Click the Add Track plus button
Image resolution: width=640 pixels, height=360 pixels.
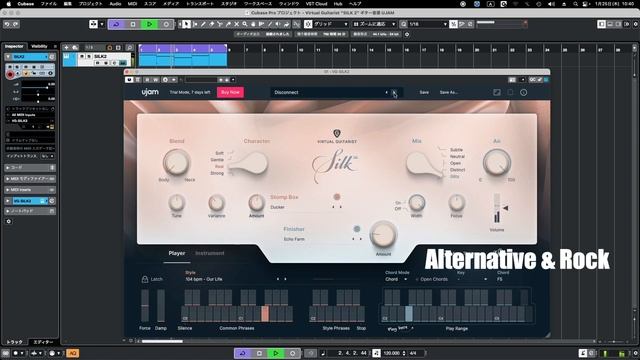67,48
